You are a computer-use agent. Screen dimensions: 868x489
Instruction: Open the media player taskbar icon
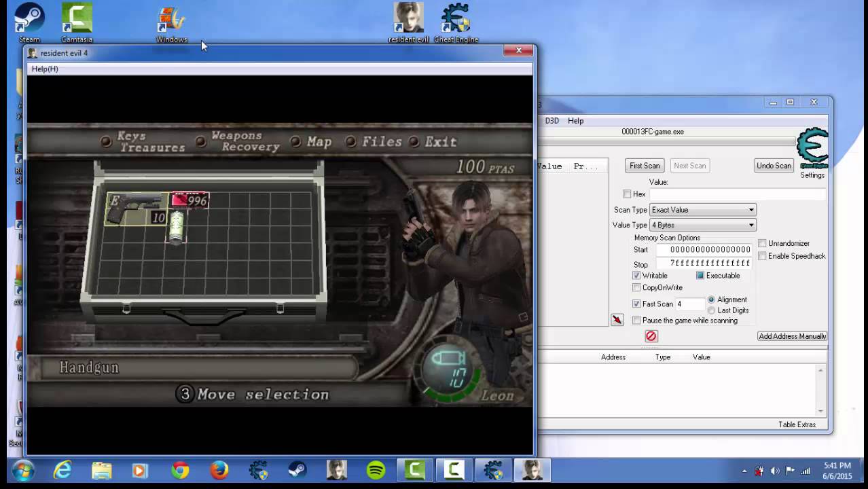(x=140, y=470)
